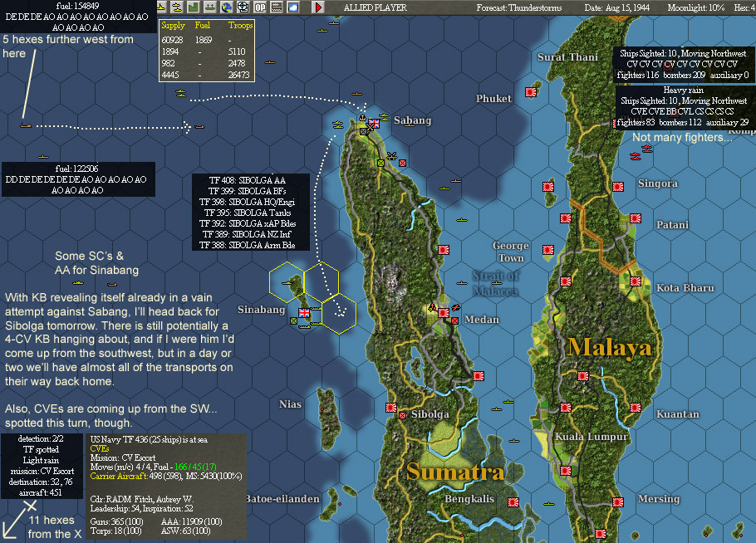The image size is (756, 543).
Task: Click the red airfield icon above Medan
Action: (455, 307)
